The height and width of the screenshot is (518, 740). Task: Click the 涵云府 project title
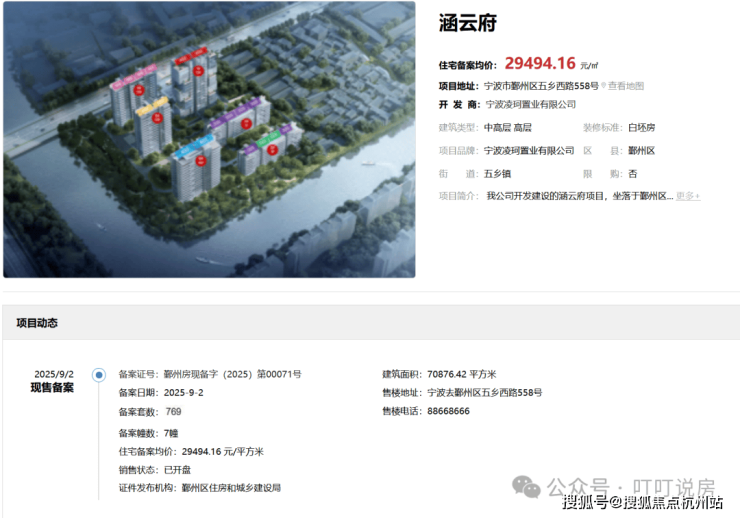[x=468, y=23]
